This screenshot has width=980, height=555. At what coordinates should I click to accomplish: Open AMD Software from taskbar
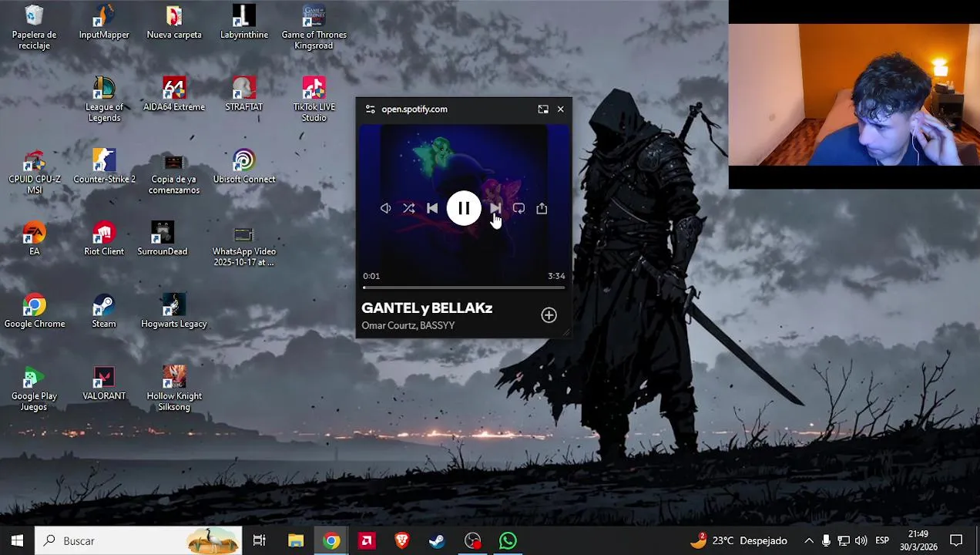click(367, 540)
